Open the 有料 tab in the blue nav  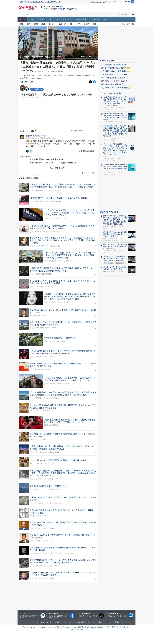[x=106, y=19]
